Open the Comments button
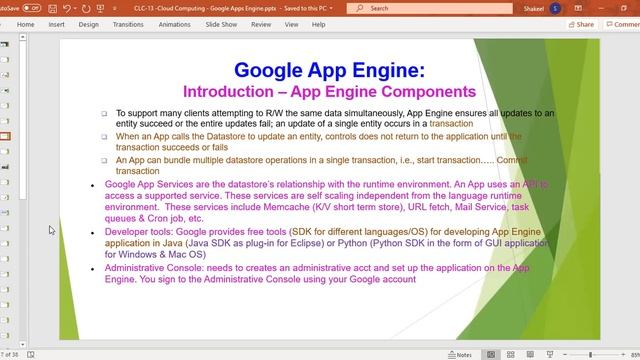The image size is (640, 360). [x=622, y=24]
